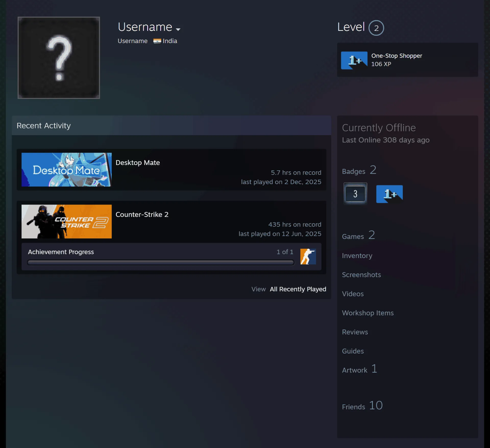490x448 pixels.
Task: Click the number 3 badge icon
Action: click(355, 194)
